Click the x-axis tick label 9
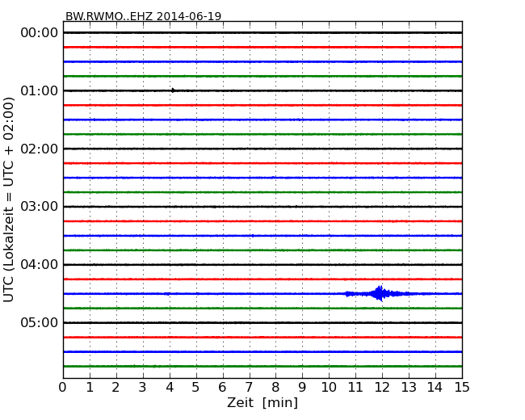 (302, 387)
